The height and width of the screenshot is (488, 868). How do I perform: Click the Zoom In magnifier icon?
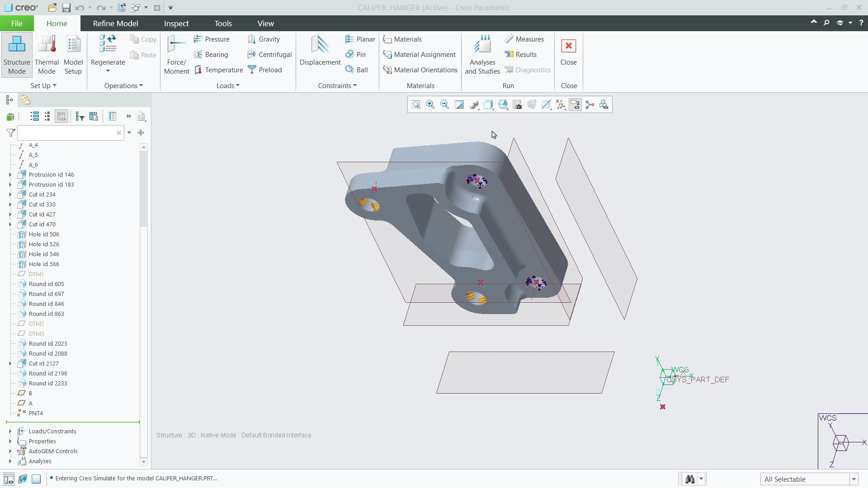tap(430, 105)
